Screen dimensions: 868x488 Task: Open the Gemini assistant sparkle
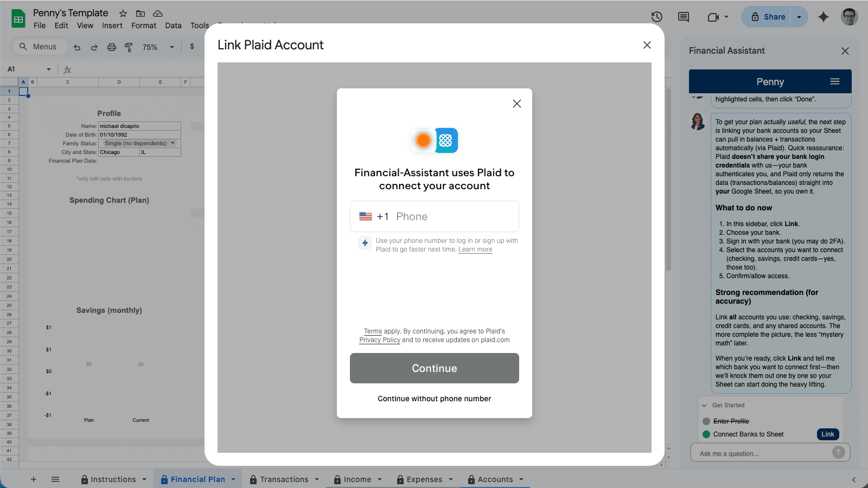coord(824,17)
